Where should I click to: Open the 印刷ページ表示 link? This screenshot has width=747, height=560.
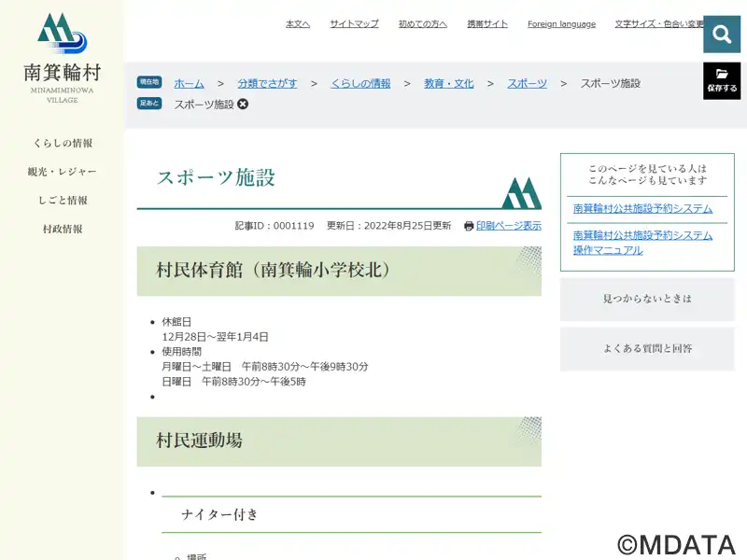(509, 226)
